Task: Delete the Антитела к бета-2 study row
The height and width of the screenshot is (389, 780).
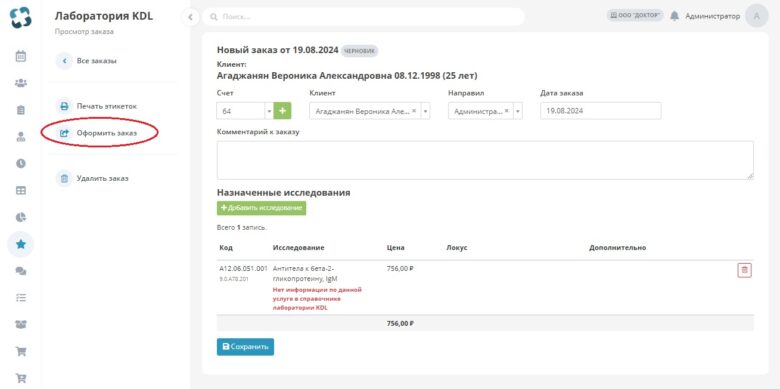Action: point(744,270)
